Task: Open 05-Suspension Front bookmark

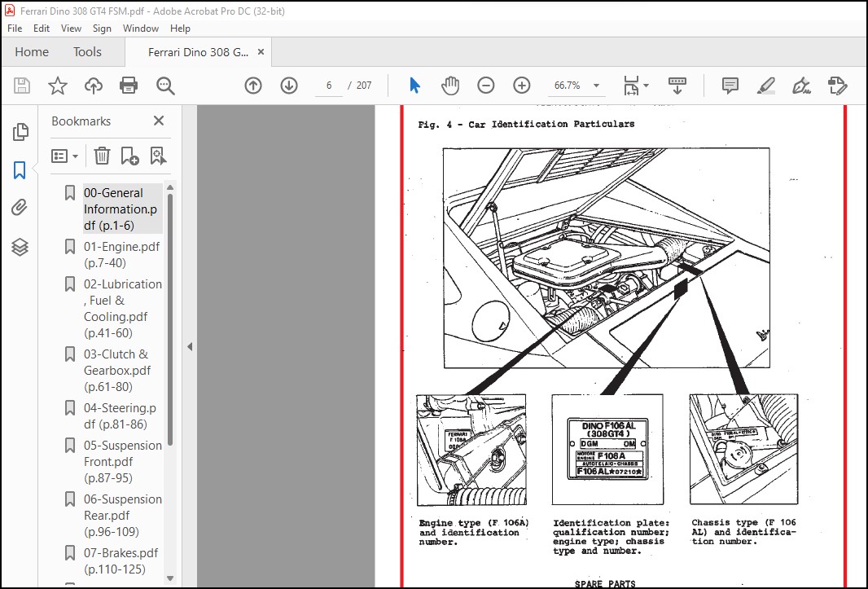Action: [123, 462]
